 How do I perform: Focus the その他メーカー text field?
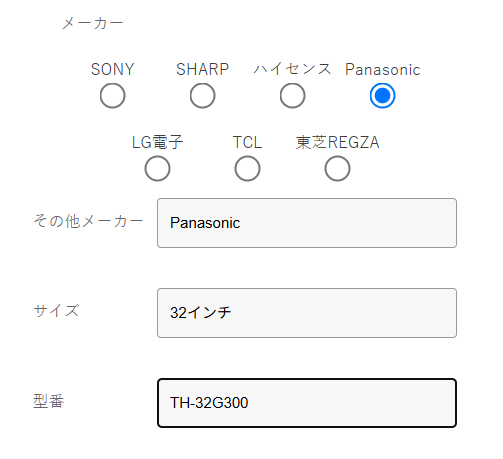pyautogui.click(x=307, y=223)
